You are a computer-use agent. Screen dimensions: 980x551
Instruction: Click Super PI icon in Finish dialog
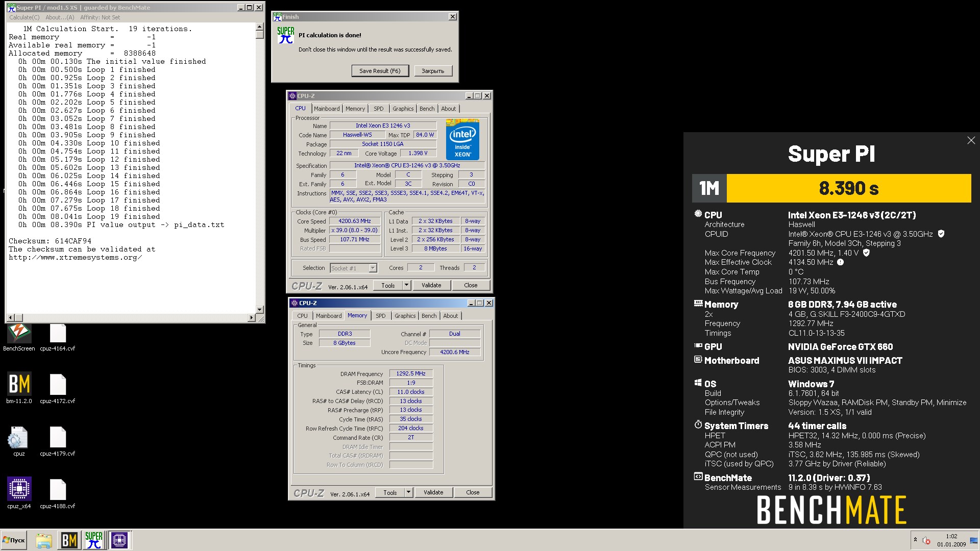[x=286, y=35]
